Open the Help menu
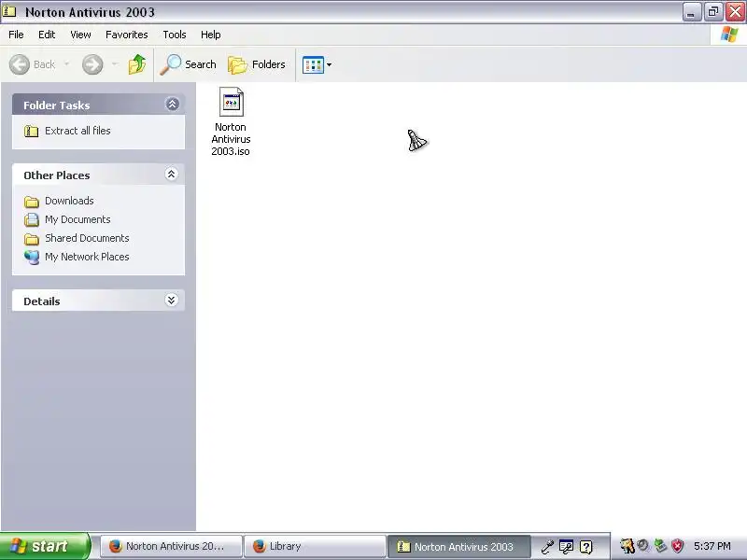This screenshot has width=747, height=560. [x=211, y=35]
